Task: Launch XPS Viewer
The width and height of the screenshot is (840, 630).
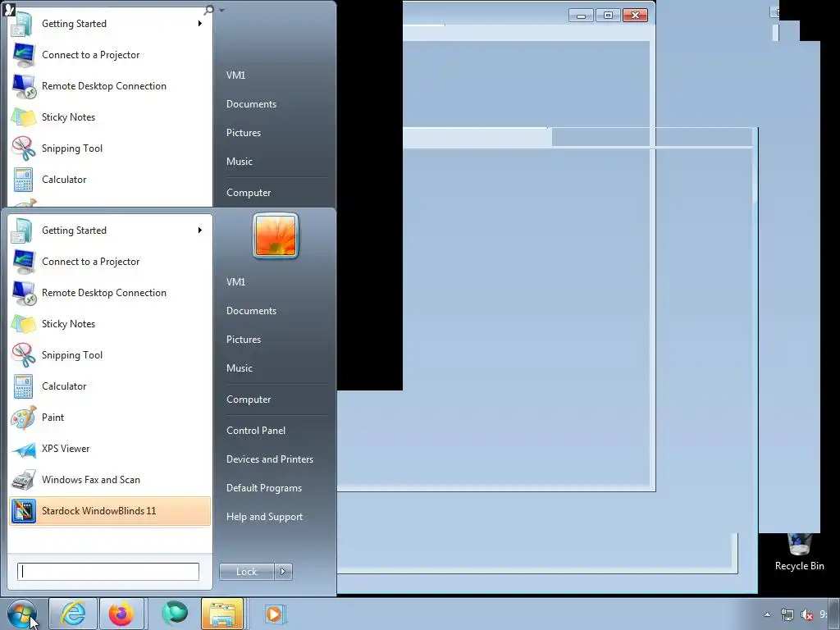Action: click(x=109, y=449)
